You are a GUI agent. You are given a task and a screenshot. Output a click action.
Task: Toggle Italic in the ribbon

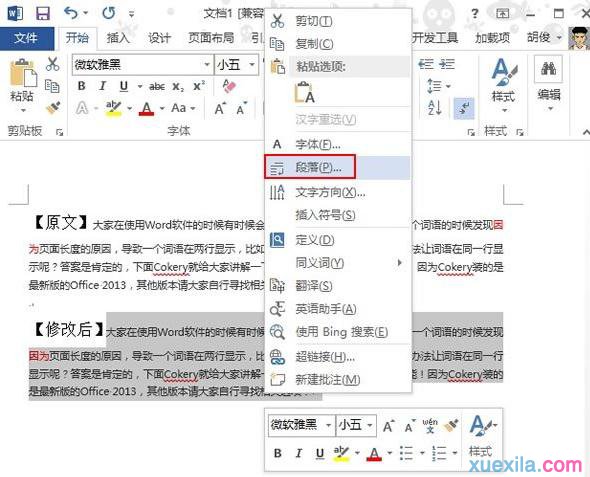pyautogui.click(x=102, y=86)
